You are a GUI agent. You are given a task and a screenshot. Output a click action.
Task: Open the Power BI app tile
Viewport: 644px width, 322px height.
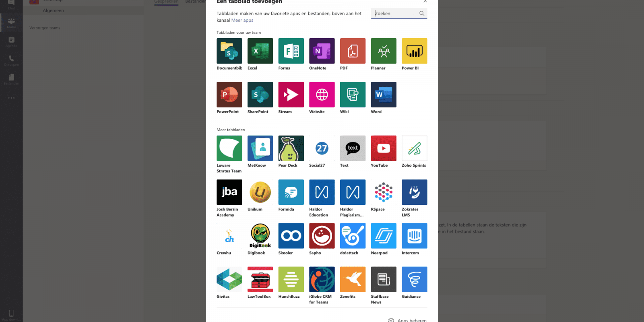point(415,51)
